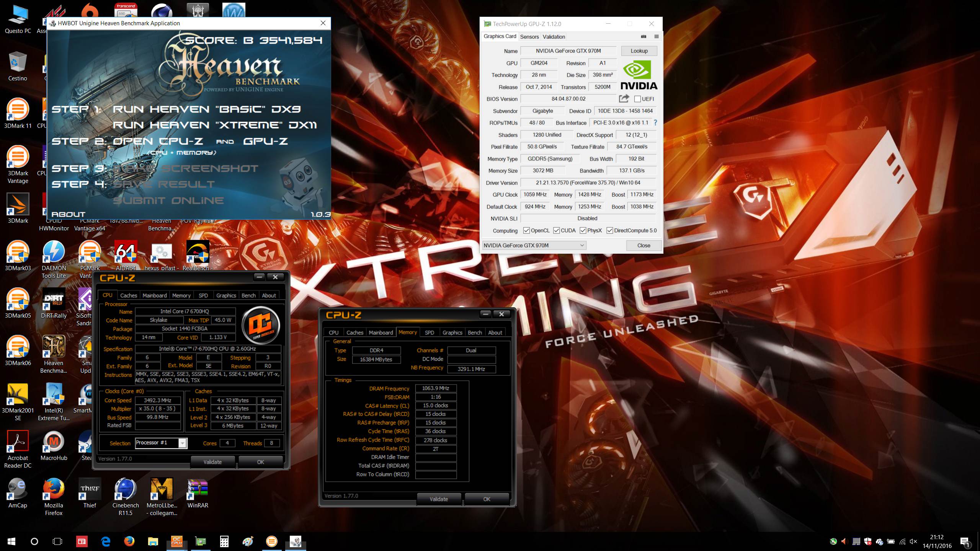Image resolution: width=980 pixels, height=551 pixels.
Task: Open the Windows Start button
Action: [x=11, y=541]
